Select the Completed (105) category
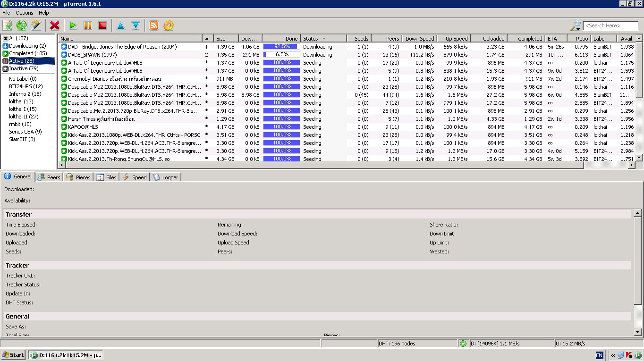Viewport: 644px width, 361px height. (x=28, y=53)
